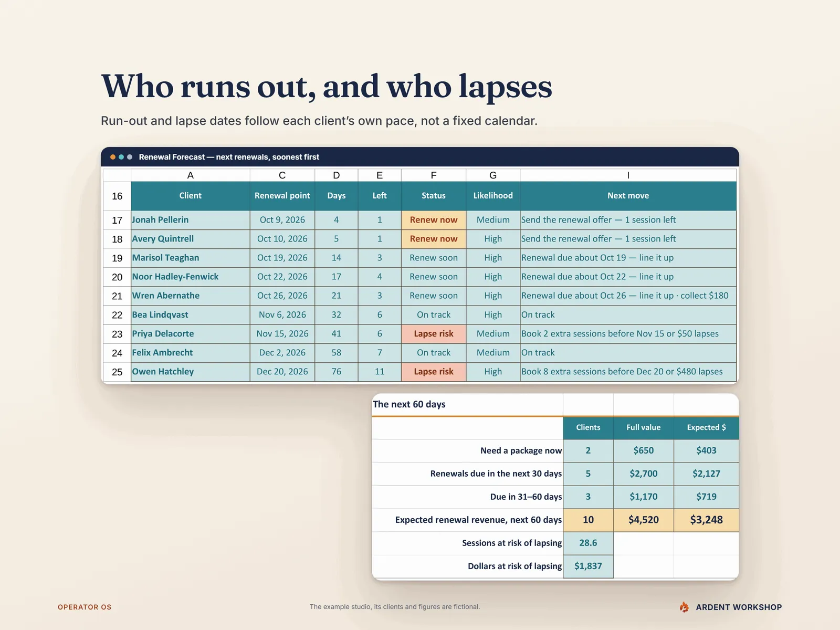This screenshot has height=630, width=840.
Task: Select the Felix Ambrecht client cell
Action: click(190, 353)
